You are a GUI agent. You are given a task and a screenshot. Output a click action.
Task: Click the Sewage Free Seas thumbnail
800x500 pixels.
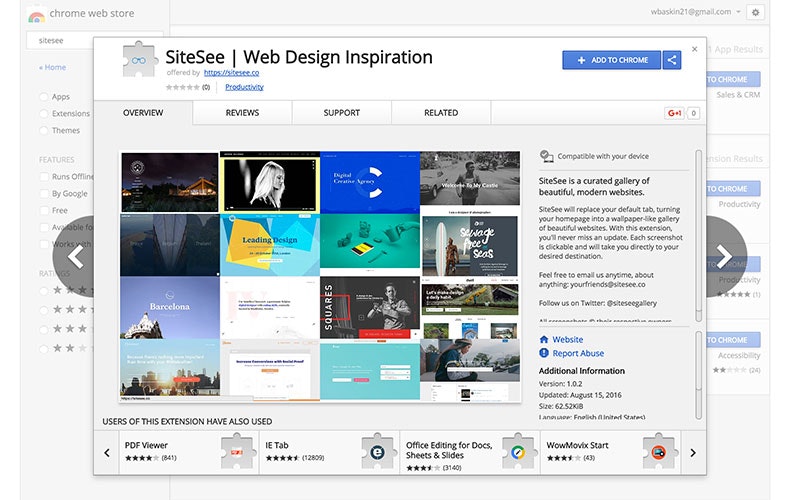(x=470, y=245)
